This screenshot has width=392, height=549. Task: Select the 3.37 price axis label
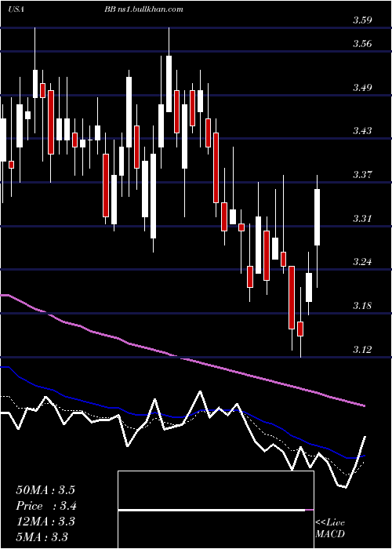tap(362, 175)
